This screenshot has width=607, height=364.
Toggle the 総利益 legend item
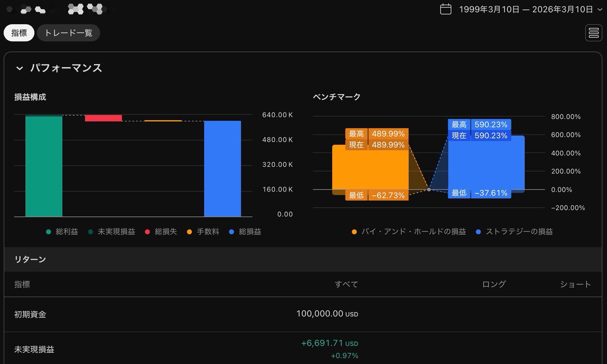tap(62, 232)
